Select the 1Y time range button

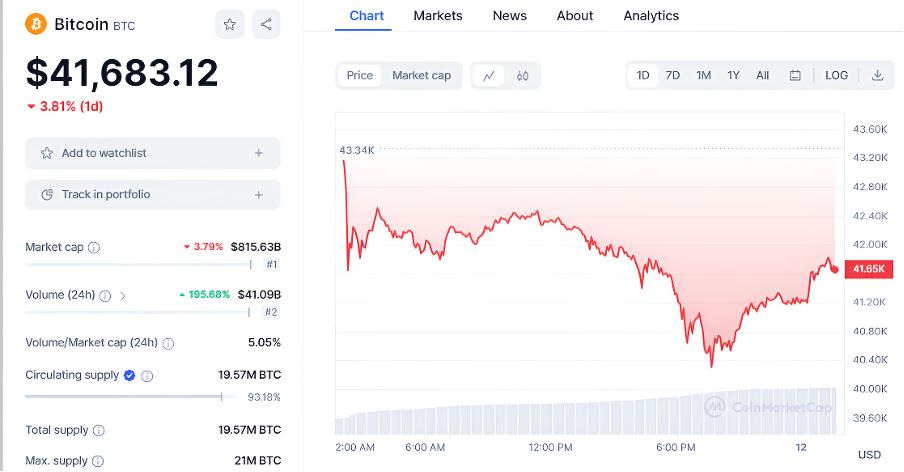click(x=733, y=75)
